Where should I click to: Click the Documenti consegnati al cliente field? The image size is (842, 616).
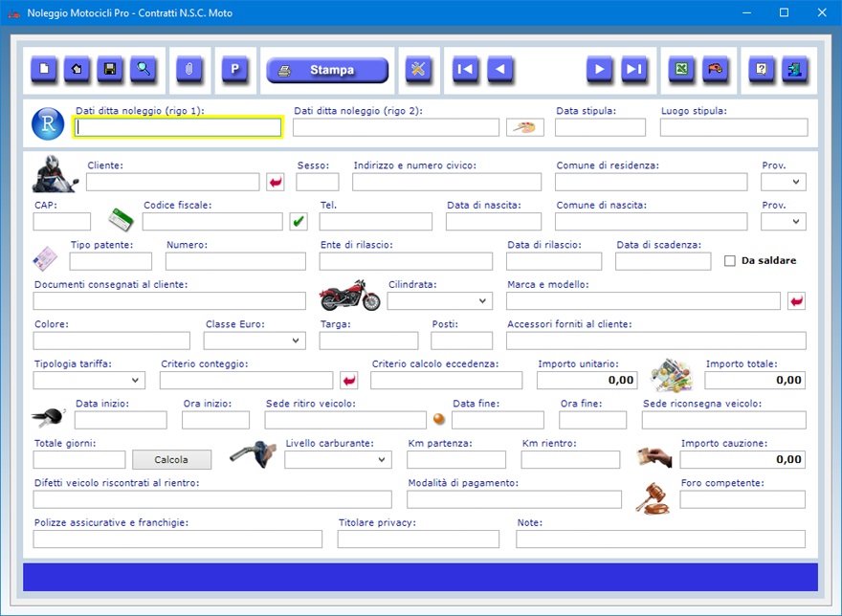(169, 300)
